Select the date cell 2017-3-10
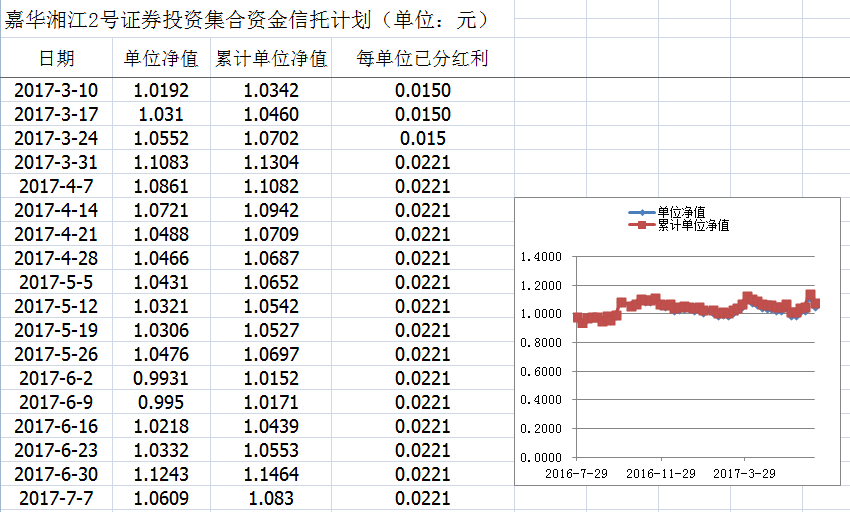 coord(56,90)
